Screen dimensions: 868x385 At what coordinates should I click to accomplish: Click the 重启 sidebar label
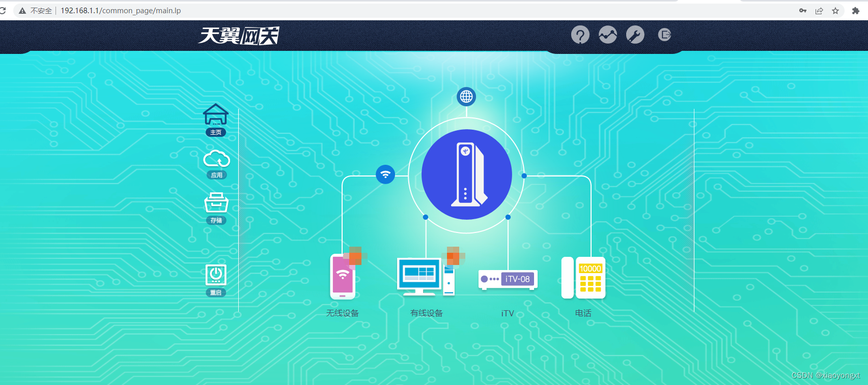point(216,292)
